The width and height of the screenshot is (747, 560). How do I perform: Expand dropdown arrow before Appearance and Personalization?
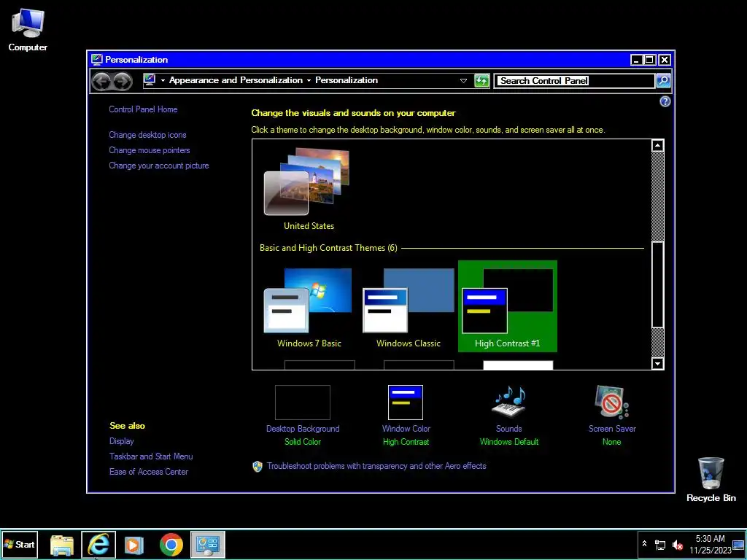click(163, 80)
